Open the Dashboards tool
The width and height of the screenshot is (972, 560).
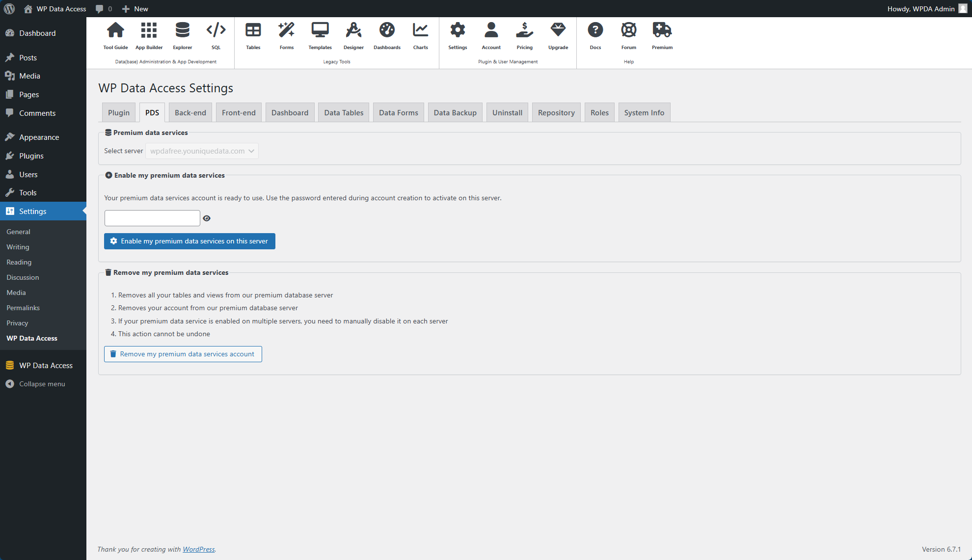[x=387, y=34]
